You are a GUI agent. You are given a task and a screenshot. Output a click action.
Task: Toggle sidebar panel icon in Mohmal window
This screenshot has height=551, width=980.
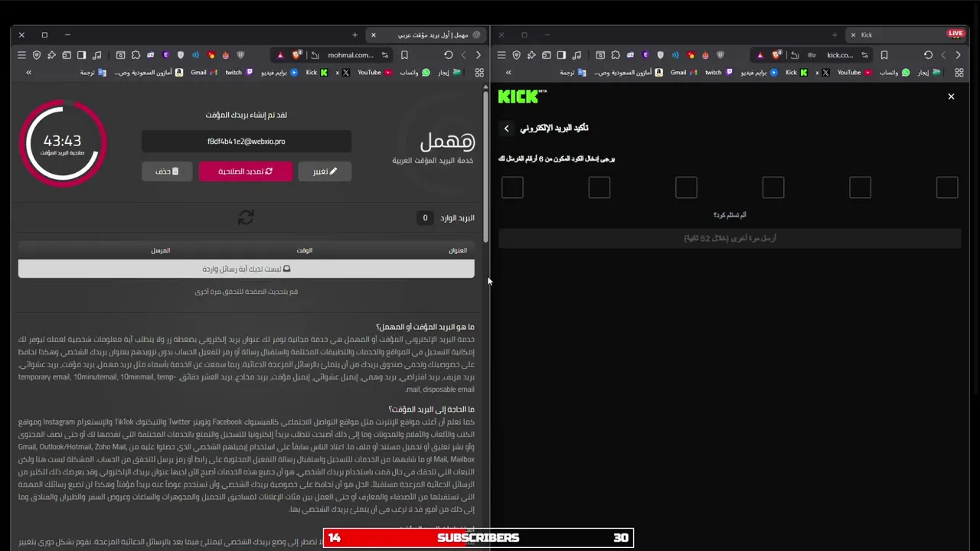coord(81,55)
